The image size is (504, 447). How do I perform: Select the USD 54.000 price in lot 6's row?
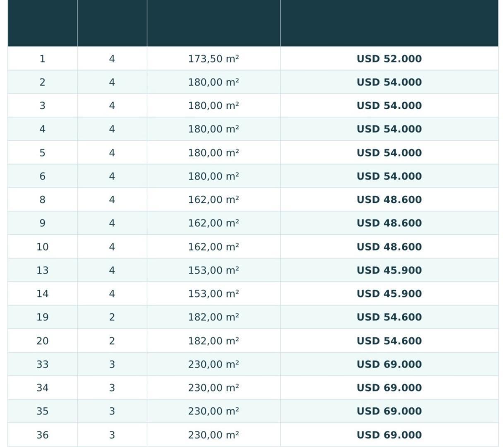(x=389, y=176)
